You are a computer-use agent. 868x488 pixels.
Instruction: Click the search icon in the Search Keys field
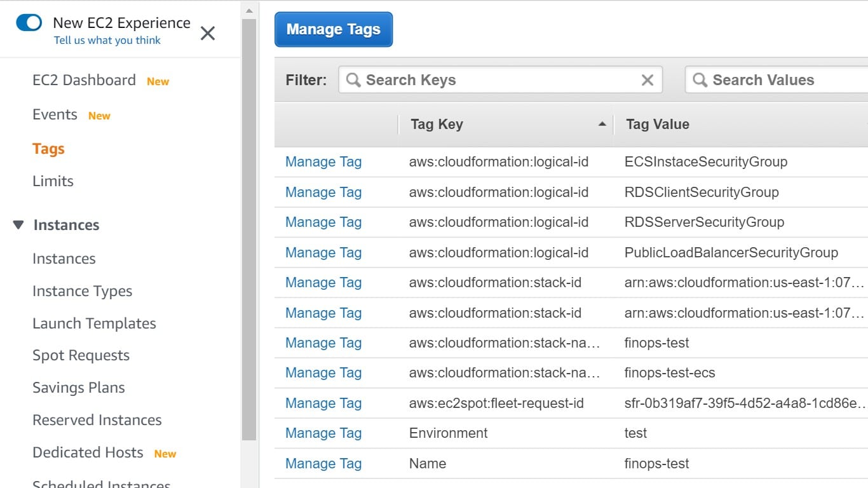point(353,79)
